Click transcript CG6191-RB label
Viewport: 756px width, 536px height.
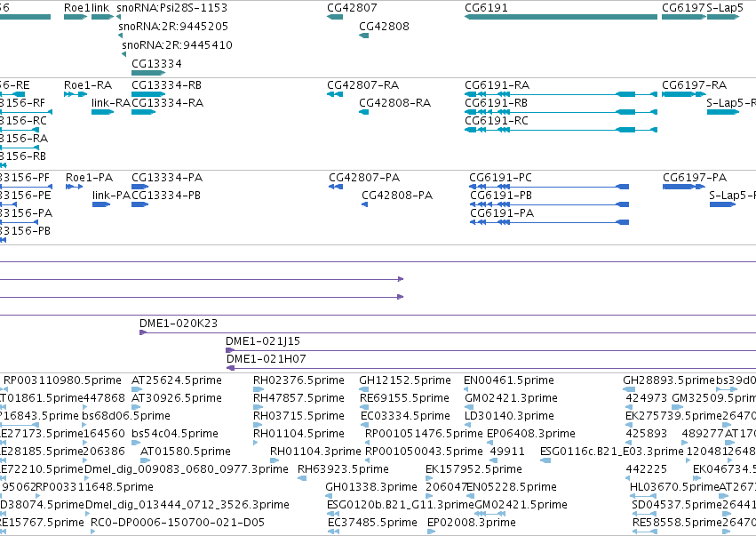click(x=496, y=103)
